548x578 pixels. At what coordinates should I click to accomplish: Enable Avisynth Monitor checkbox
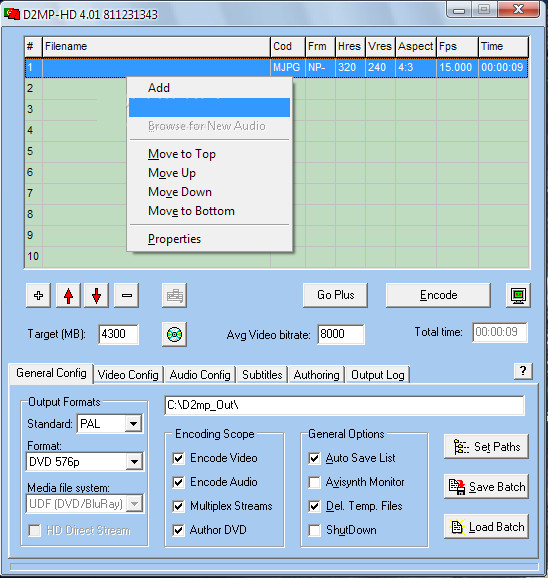point(314,482)
